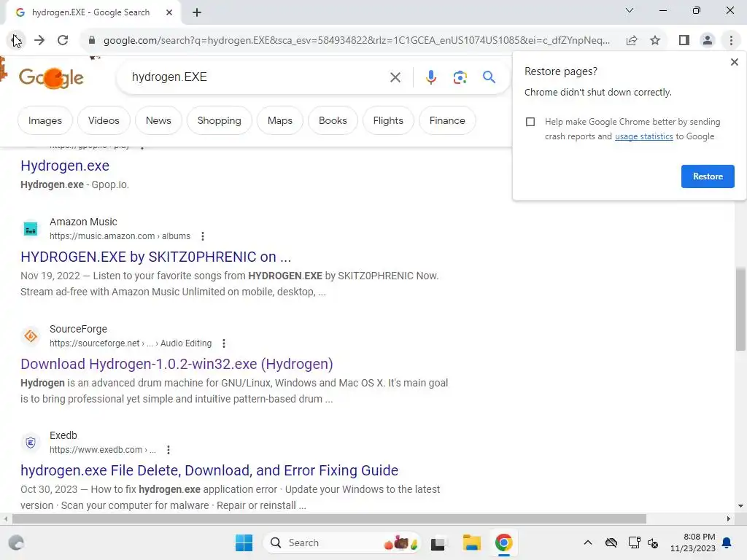This screenshot has height=560, width=747.
Task: Open the clock showing 8:08 PM
Action: (x=693, y=542)
